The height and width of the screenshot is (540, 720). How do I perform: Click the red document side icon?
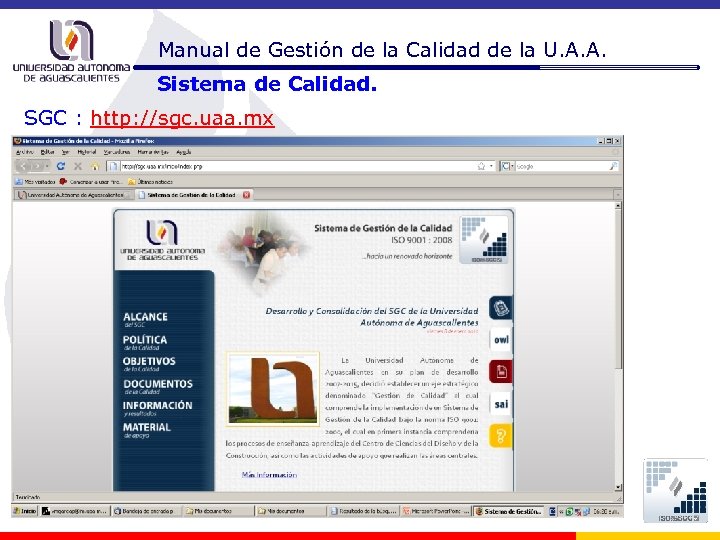501,371
